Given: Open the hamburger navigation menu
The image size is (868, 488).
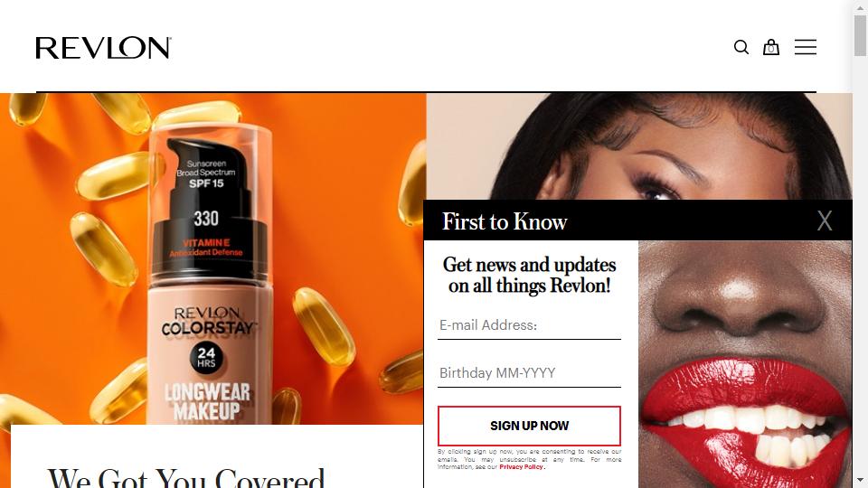Looking at the screenshot, I should 806,47.
